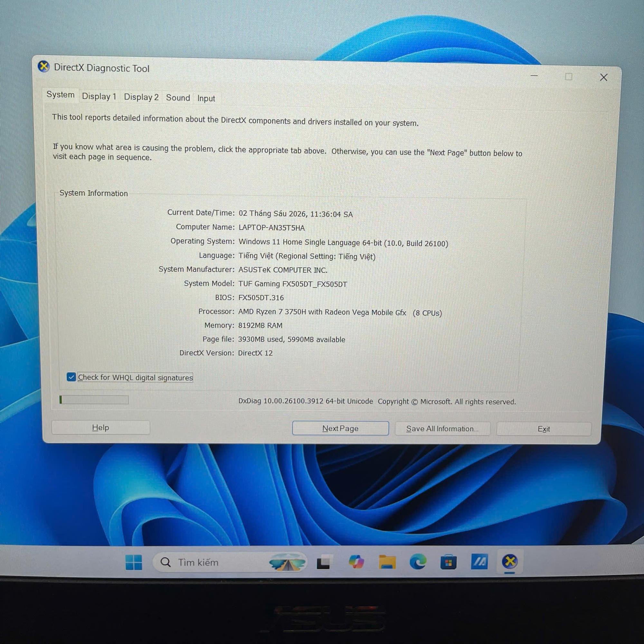Click the Help button

click(101, 427)
